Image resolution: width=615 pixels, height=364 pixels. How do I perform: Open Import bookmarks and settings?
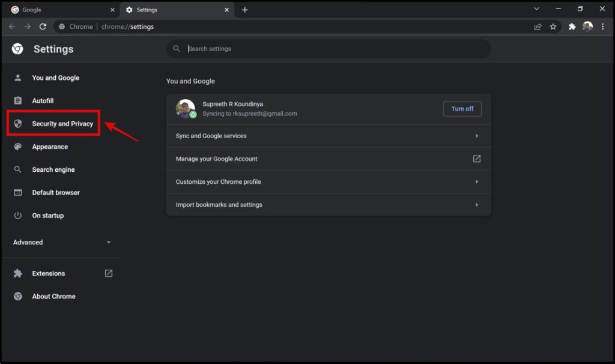pyautogui.click(x=329, y=205)
